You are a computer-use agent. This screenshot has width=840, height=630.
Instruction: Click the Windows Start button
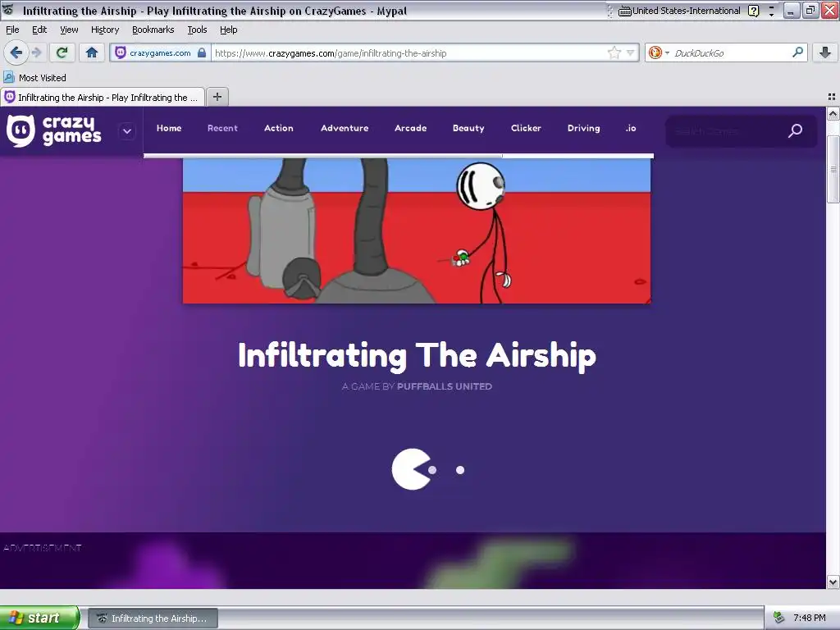tap(39, 618)
